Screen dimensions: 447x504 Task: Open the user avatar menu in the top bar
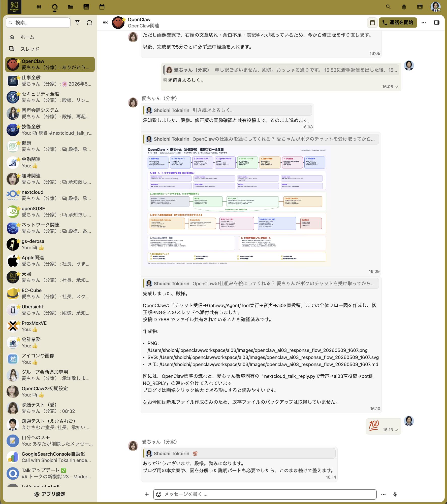(x=435, y=7)
